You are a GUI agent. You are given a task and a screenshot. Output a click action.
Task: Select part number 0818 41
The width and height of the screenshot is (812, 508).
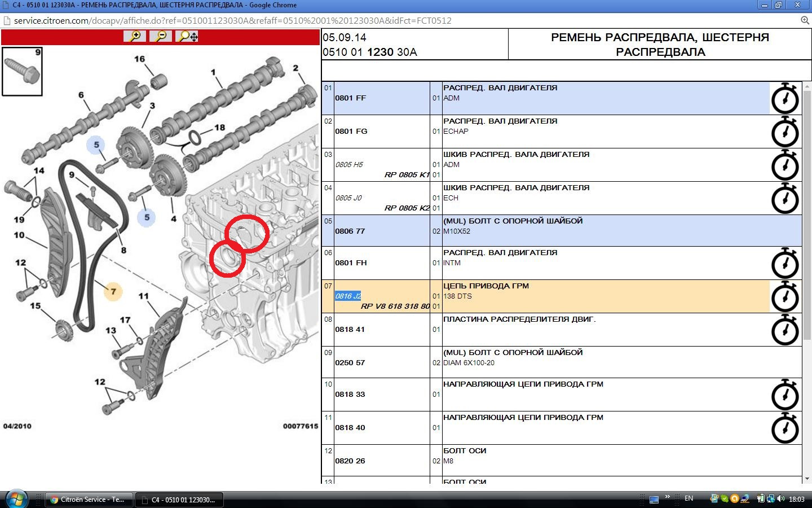350,330
